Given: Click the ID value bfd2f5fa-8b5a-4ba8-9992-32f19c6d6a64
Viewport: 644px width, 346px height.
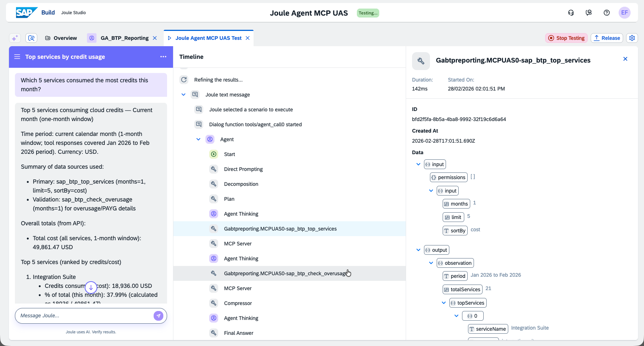Looking at the screenshot, I should pyautogui.click(x=459, y=119).
